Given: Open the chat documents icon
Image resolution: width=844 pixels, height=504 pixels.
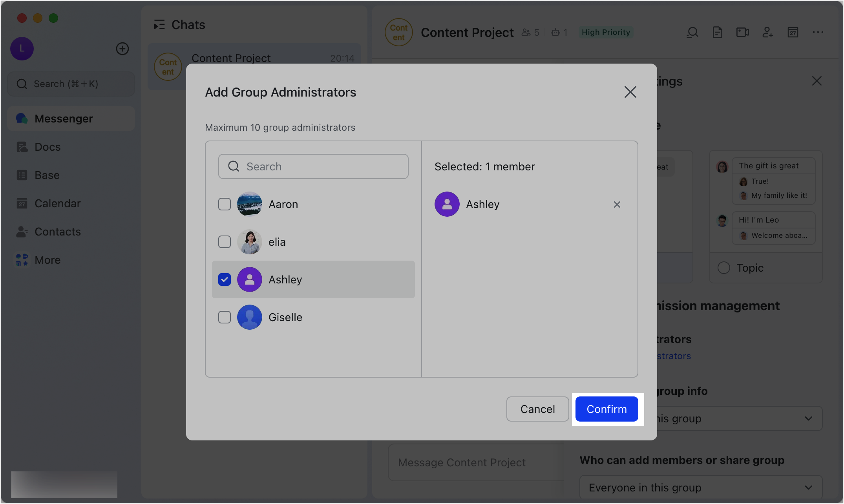Looking at the screenshot, I should [x=718, y=32].
